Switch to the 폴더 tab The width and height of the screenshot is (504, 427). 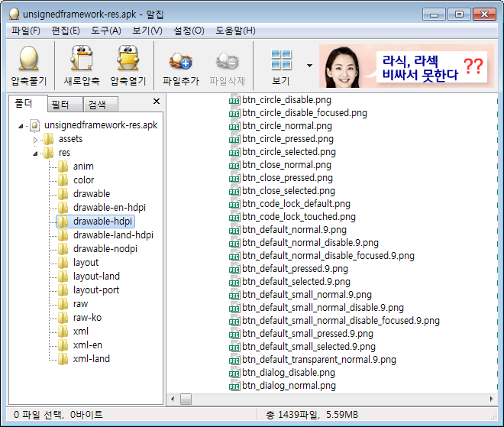[x=28, y=104]
